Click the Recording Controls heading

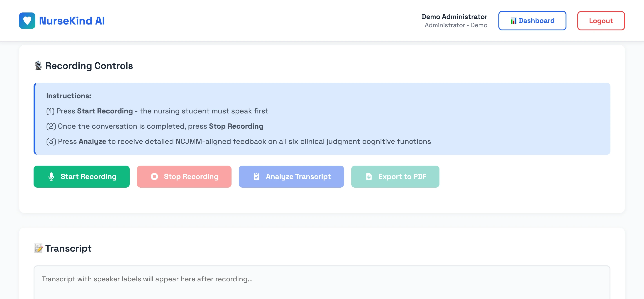coord(89,66)
